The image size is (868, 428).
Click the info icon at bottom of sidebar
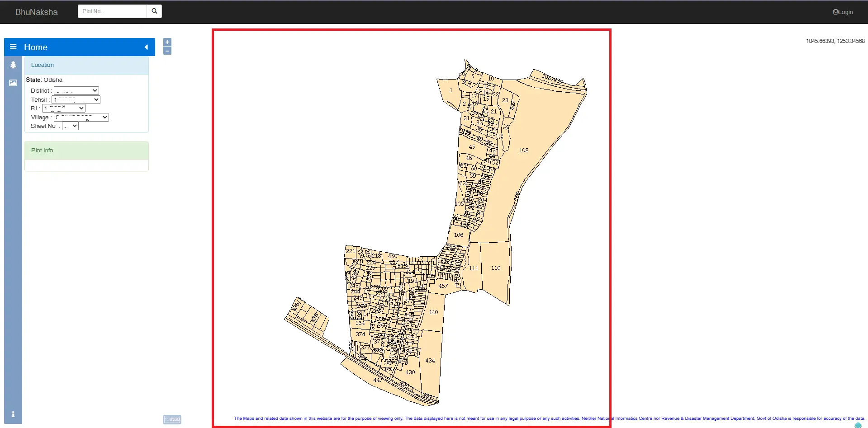(13, 414)
